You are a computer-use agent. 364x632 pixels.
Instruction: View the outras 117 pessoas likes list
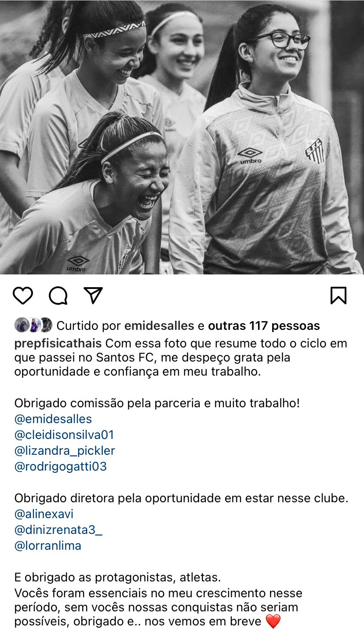(x=264, y=326)
